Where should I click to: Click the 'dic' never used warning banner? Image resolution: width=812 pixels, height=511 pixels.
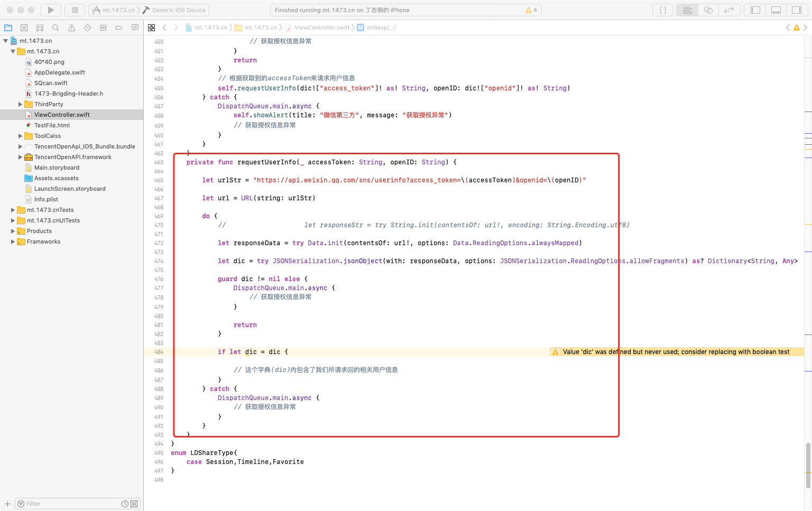(x=677, y=352)
